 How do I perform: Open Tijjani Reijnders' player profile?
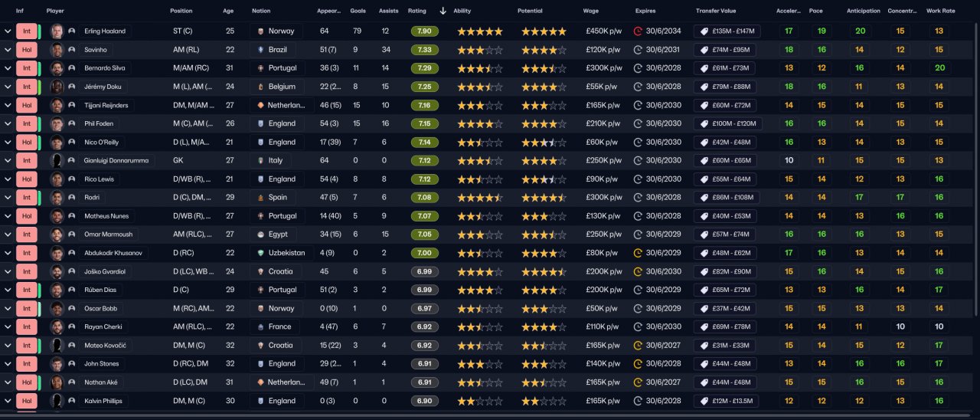[106, 105]
